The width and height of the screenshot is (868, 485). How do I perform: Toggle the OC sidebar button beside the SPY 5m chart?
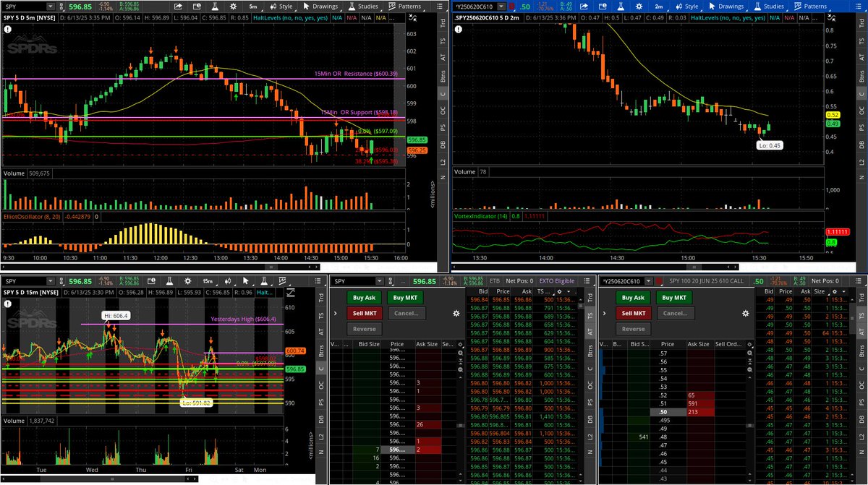(442, 111)
